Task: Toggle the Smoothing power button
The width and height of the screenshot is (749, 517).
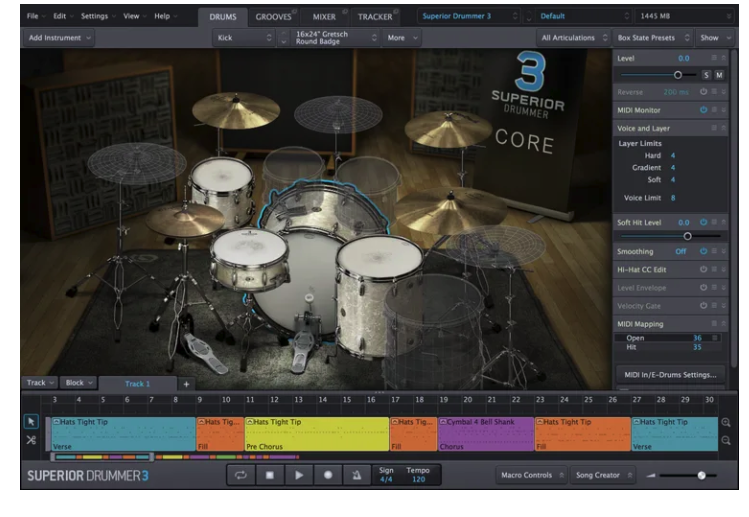Action: coord(703,251)
